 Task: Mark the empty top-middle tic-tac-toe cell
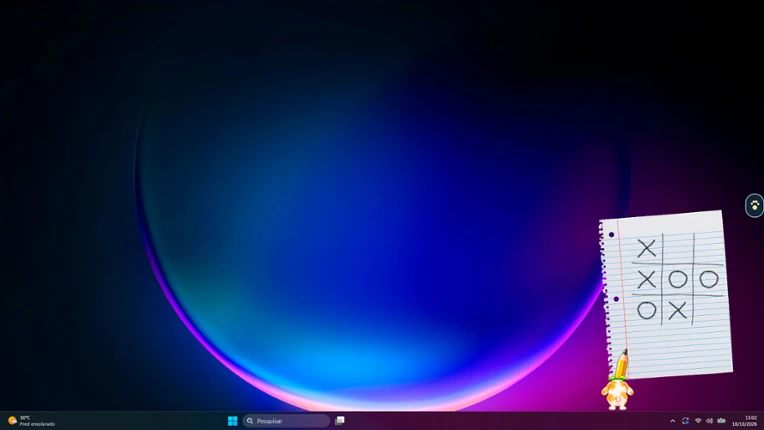tap(678, 248)
